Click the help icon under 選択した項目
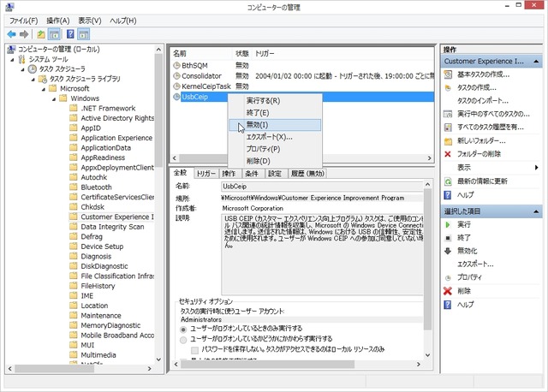This screenshot has width=548, height=392. pos(448,305)
